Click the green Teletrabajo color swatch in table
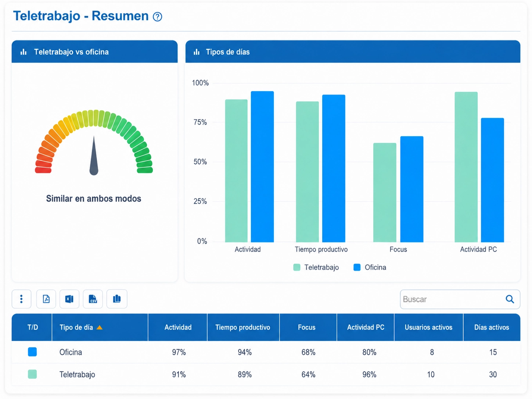The height and width of the screenshot is (399, 532). click(32, 374)
